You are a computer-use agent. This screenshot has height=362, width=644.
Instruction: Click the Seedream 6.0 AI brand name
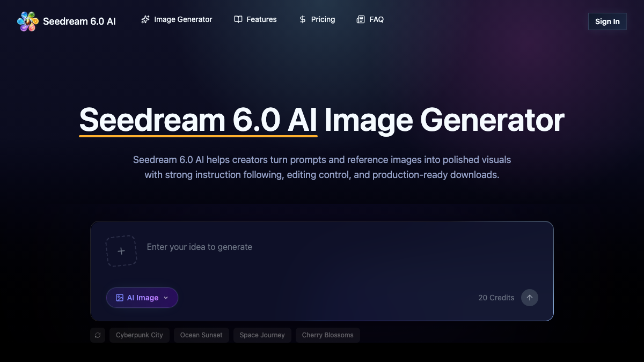click(x=79, y=22)
